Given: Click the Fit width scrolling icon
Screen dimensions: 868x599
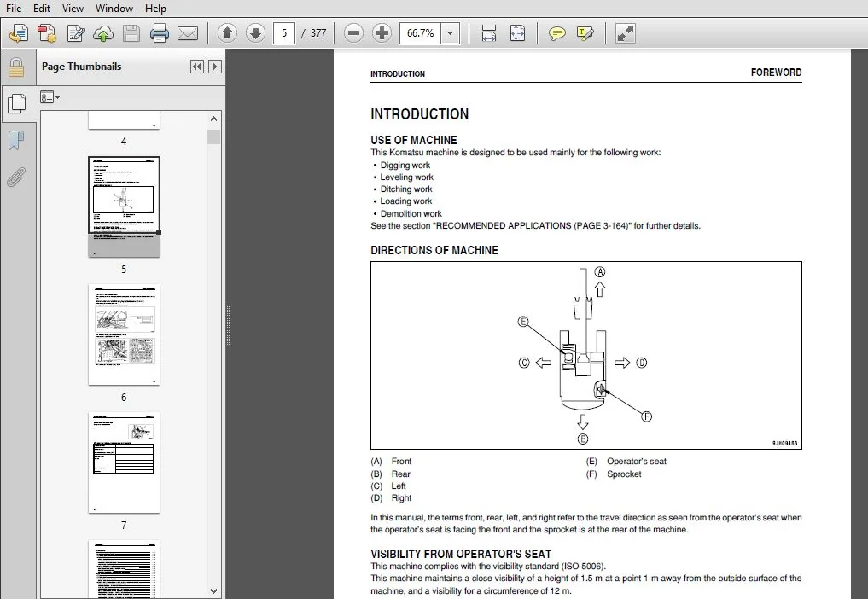Looking at the screenshot, I should coord(489,33).
